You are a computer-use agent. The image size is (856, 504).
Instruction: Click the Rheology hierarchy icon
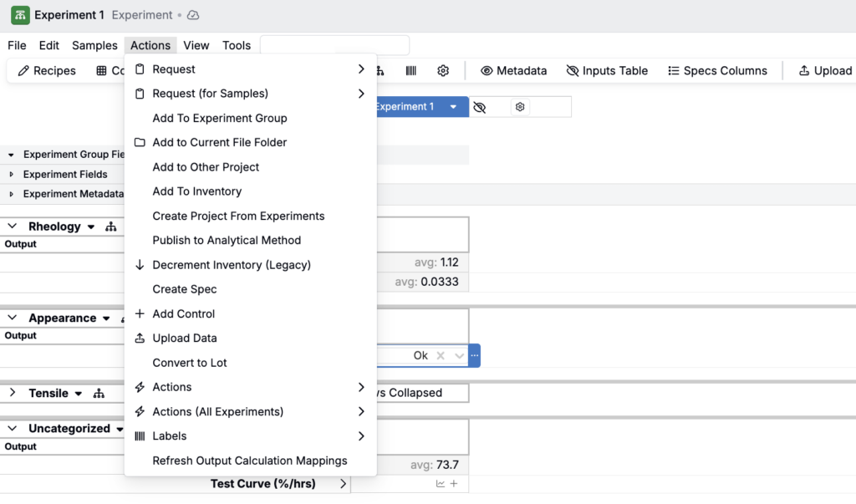coord(111,227)
